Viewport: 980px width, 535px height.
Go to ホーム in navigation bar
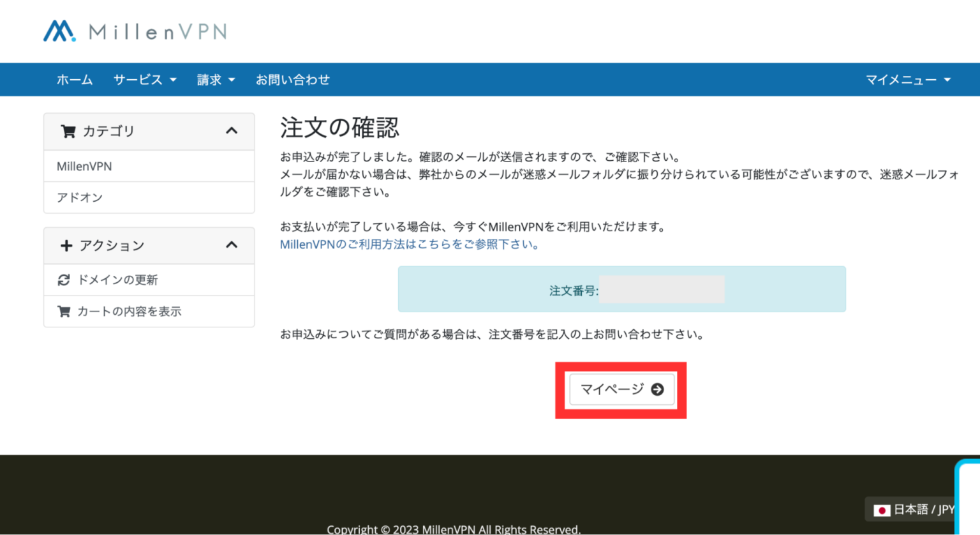point(75,80)
